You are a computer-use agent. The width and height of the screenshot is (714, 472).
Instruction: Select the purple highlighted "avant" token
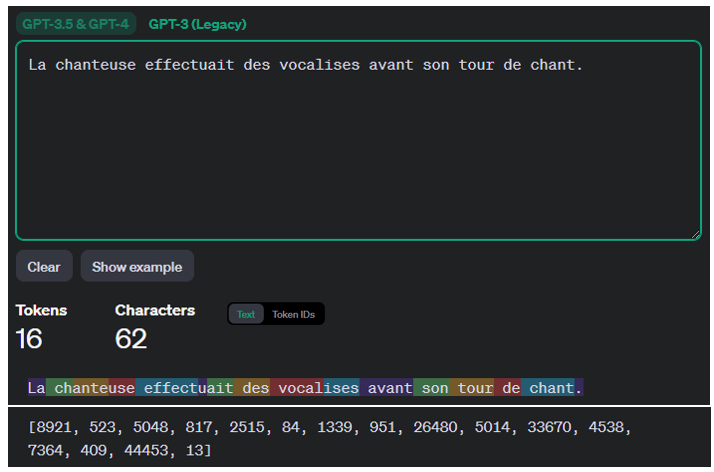[386, 388]
